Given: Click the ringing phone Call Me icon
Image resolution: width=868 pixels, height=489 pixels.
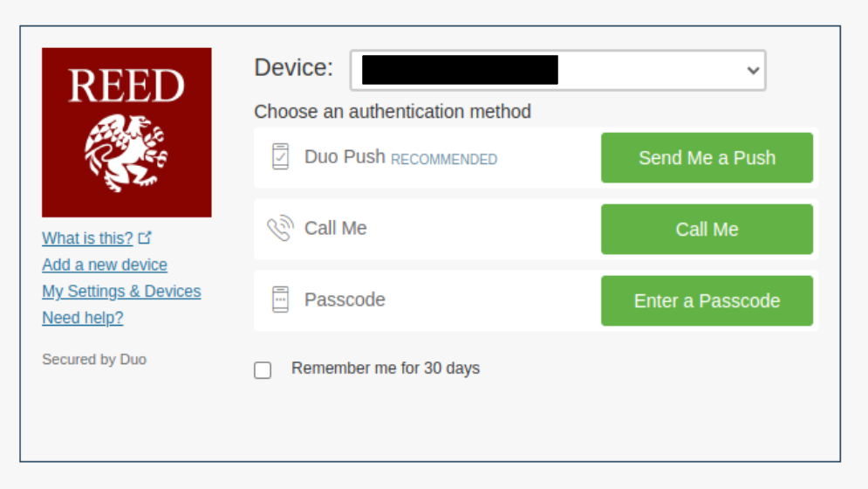Looking at the screenshot, I should [280, 229].
